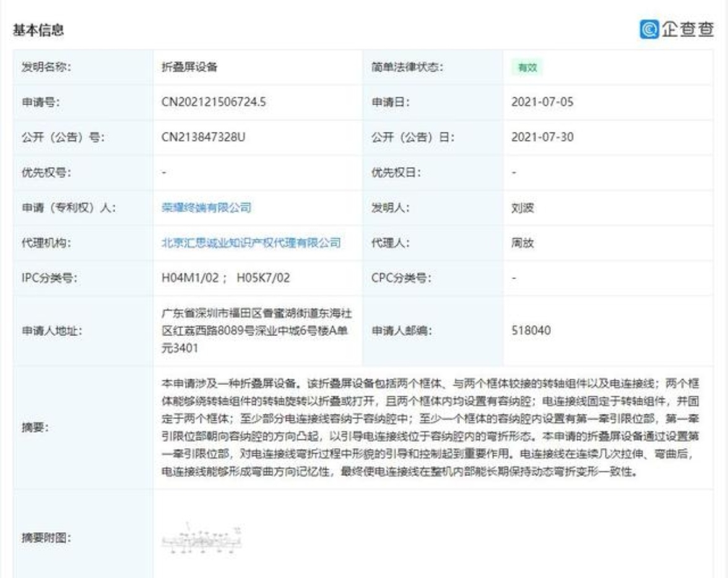Click the IPC code H04M1/02
Viewport: 728px width, 578px height.
190,278
